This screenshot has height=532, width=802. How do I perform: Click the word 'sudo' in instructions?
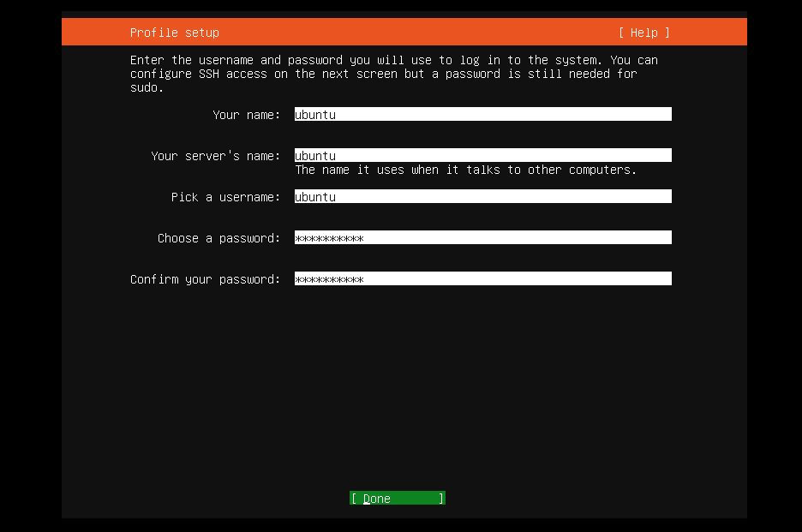pyautogui.click(x=144, y=87)
